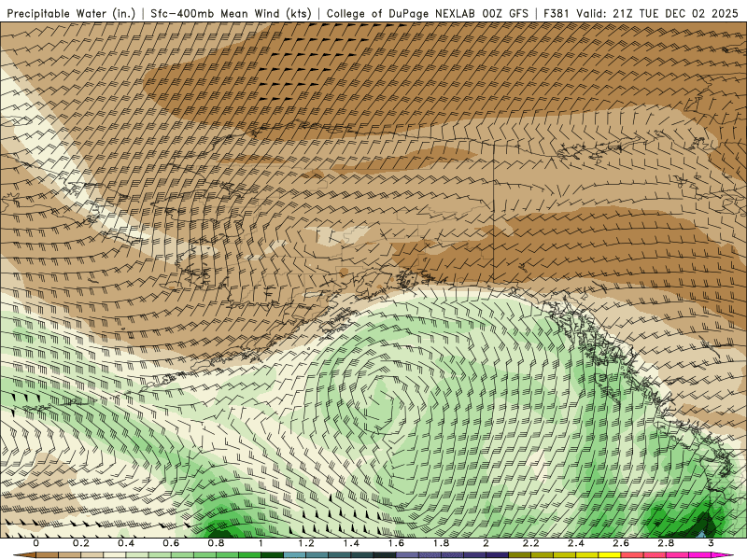Click the 'F381' forecast hour text
Screen dimensions: 747x560
pyautogui.click(x=557, y=13)
